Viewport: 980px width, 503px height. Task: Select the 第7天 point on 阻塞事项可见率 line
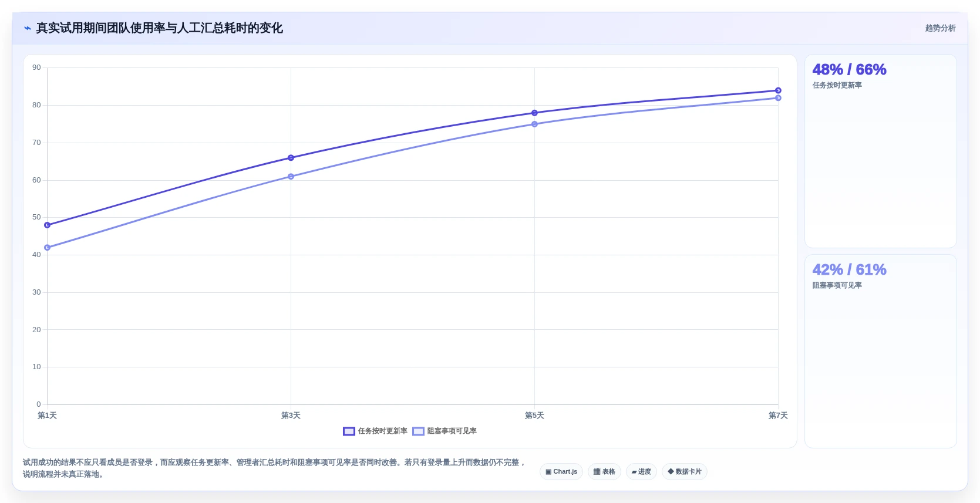778,98
